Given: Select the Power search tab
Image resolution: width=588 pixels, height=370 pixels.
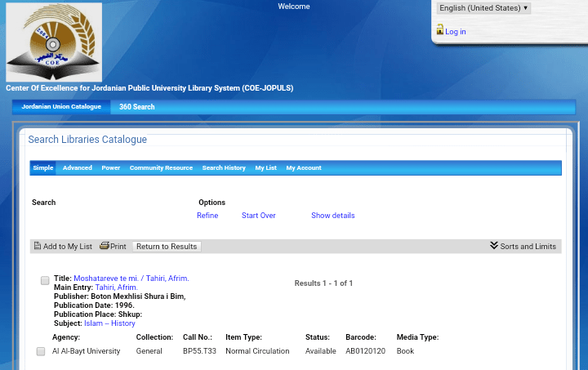Looking at the screenshot, I should (x=111, y=167).
